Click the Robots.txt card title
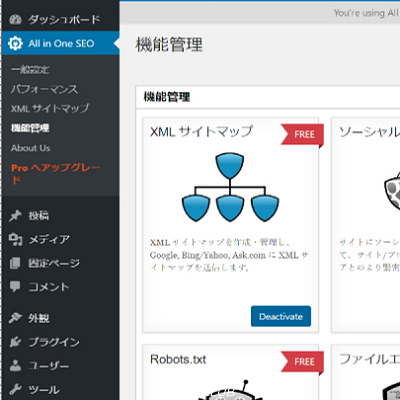Image resolution: width=400 pixels, height=400 pixels. 178,359
